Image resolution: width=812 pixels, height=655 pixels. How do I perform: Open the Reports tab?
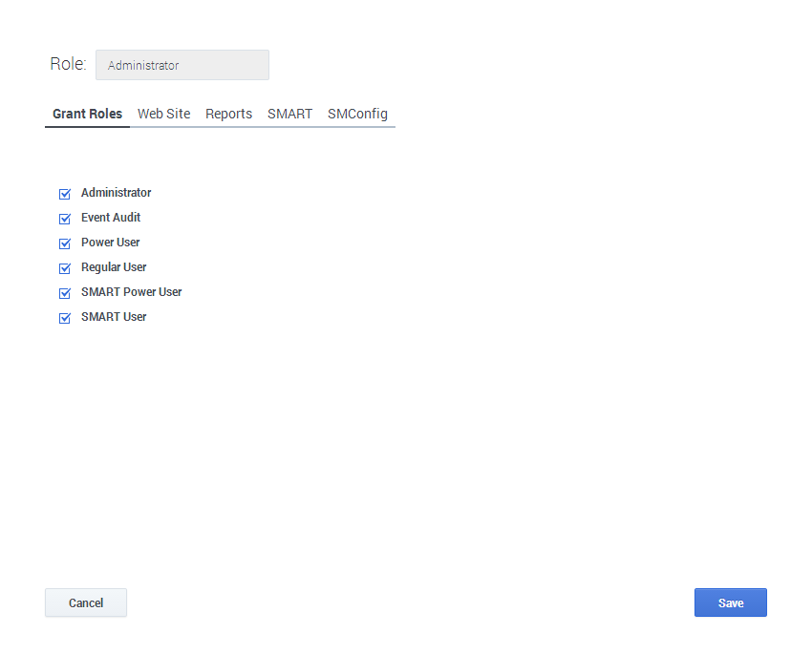click(x=228, y=114)
